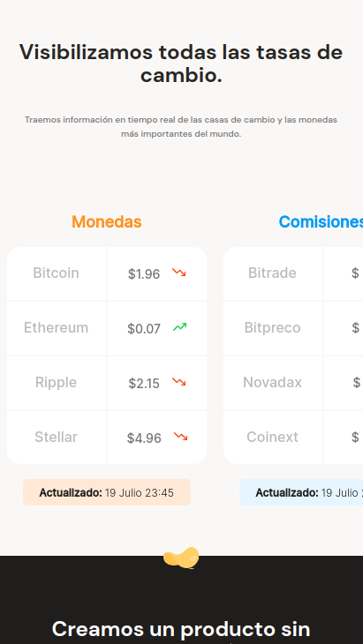Click the $0.07 Ethereum price

click(x=144, y=328)
